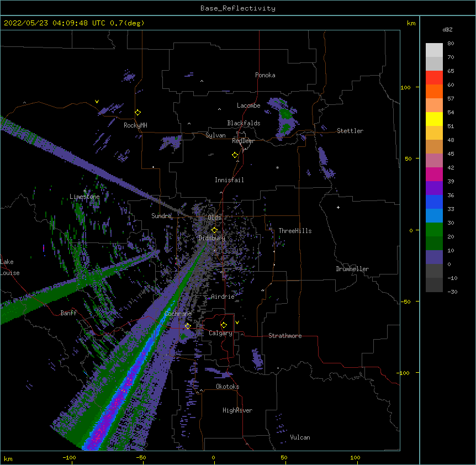This screenshot has width=476, height=465.
Task: Click the asterisk marker above Limestone label
Action: 84,191
